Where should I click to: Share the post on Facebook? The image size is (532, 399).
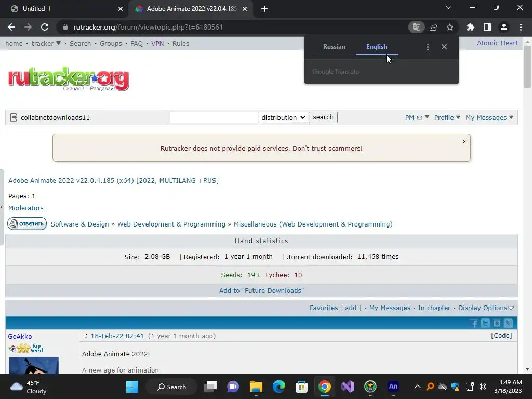pyautogui.click(x=475, y=323)
